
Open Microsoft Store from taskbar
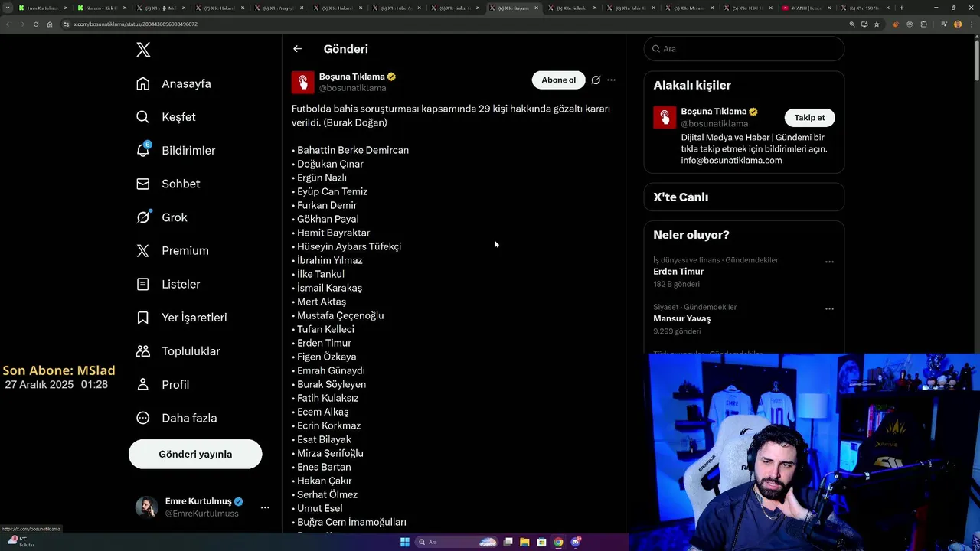click(x=541, y=543)
